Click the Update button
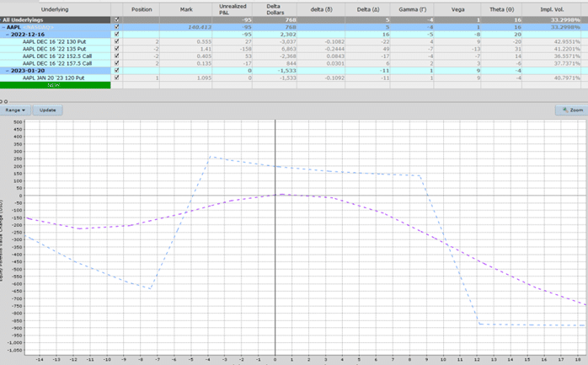 [x=48, y=110]
